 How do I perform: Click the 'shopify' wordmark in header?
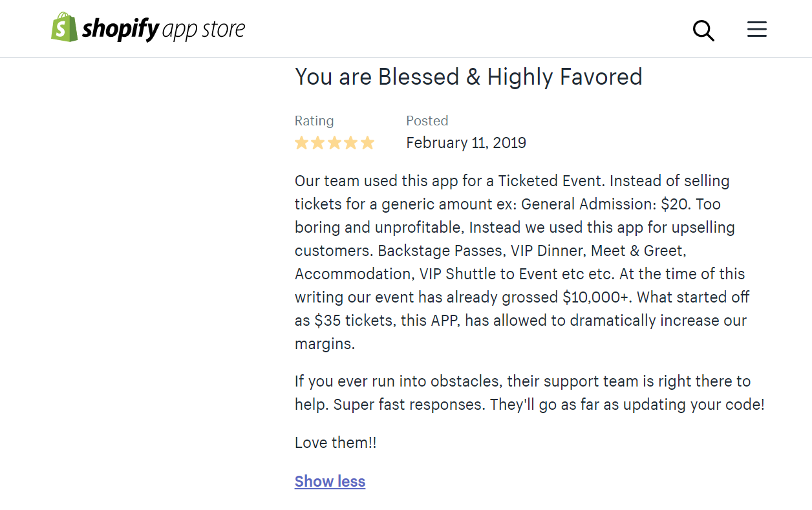tap(120, 29)
